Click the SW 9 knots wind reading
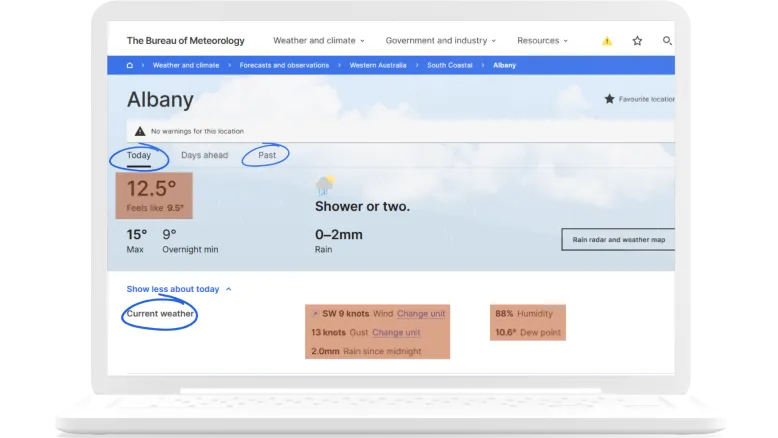778x438 pixels. click(x=345, y=313)
